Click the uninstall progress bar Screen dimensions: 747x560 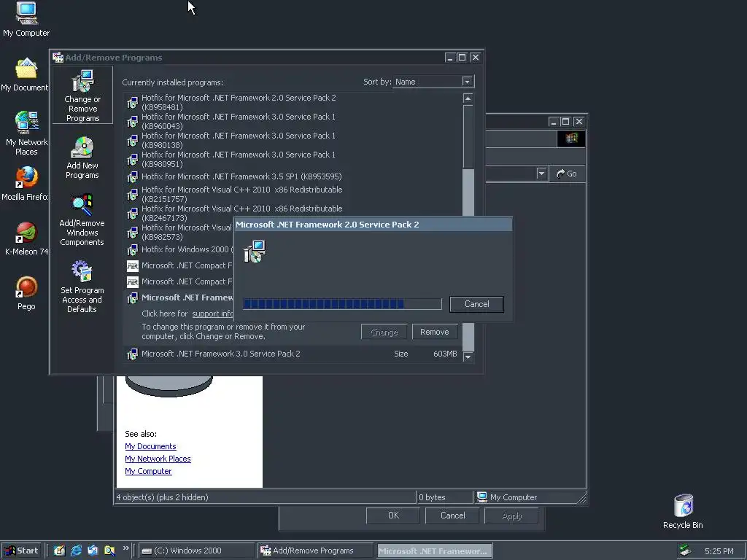342,304
